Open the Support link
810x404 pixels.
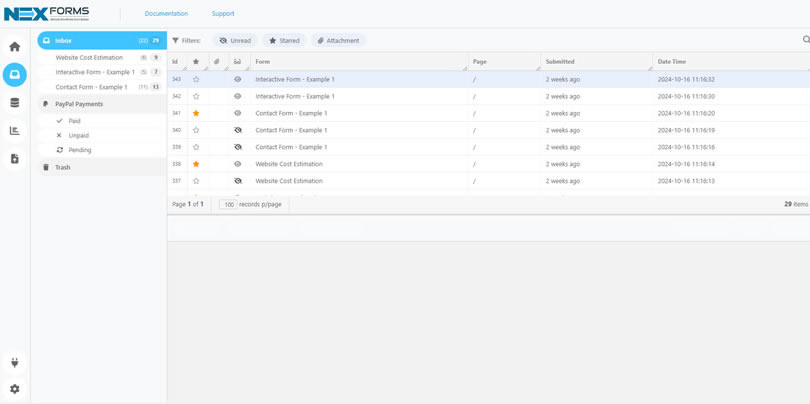(223, 14)
